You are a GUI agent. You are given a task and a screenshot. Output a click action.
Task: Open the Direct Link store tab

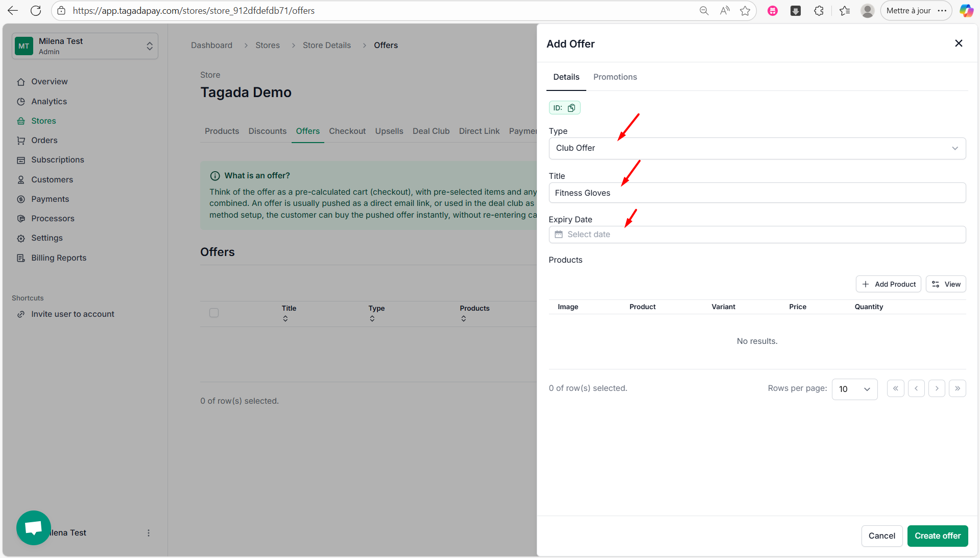479,131
